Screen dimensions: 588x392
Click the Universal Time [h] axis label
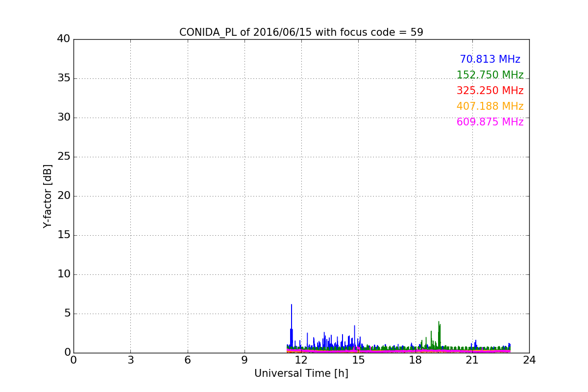click(x=301, y=373)
